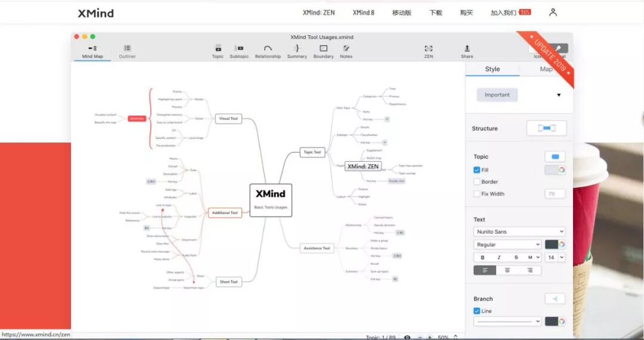Image resolution: width=644 pixels, height=340 pixels.
Task: Enable the Border checkbox
Action: click(x=477, y=181)
